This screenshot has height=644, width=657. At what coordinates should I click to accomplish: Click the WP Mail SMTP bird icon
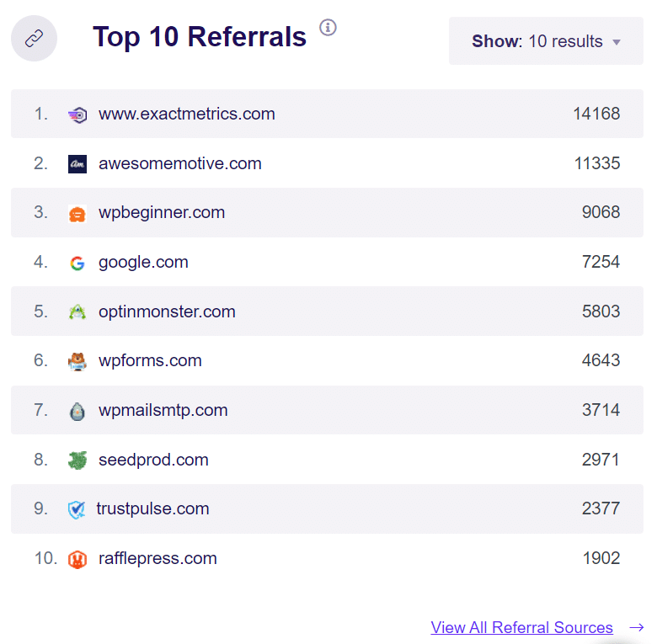tap(77, 412)
